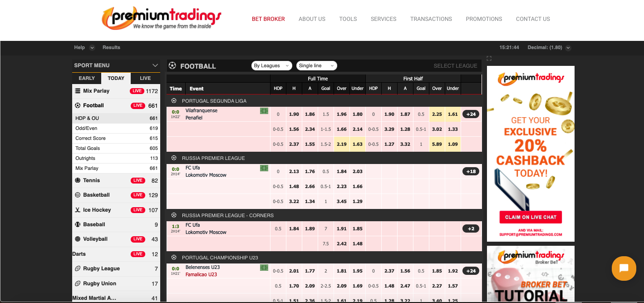Click the LIVE badge next to Darts
Viewport: 644px width, 303px height.
tap(138, 254)
